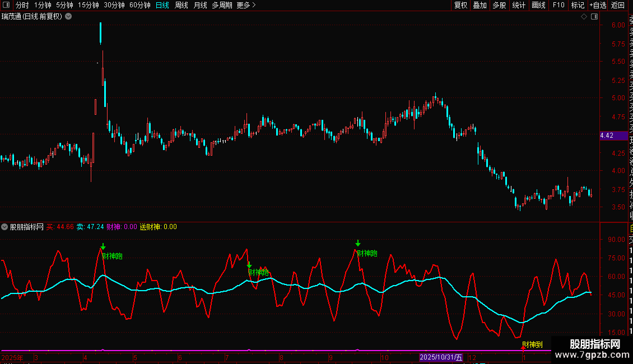This screenshot has width=633, height=364.
Task: Activate the 画线 drawing tool
Action: [538, 5]
